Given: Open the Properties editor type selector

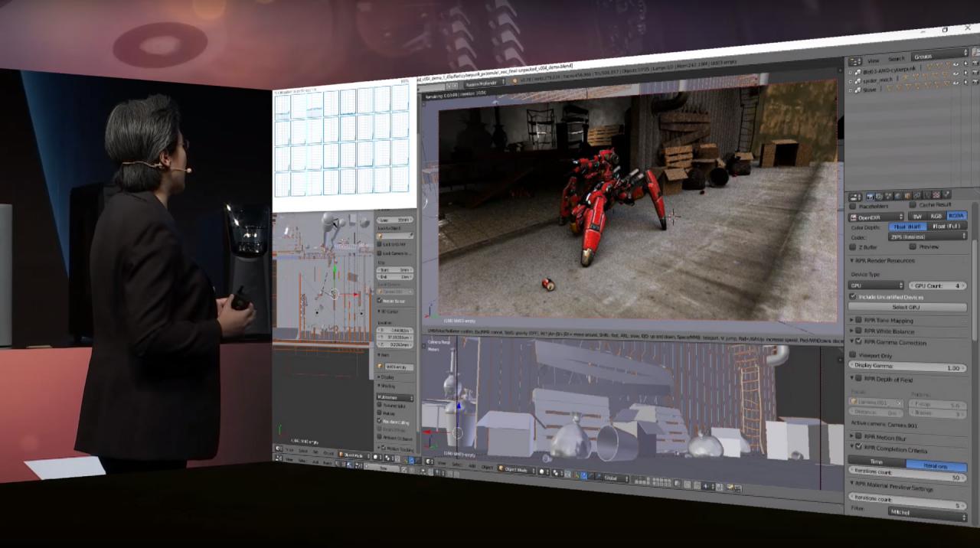Looking at the screenshot, I should click(x=855, y=197).
